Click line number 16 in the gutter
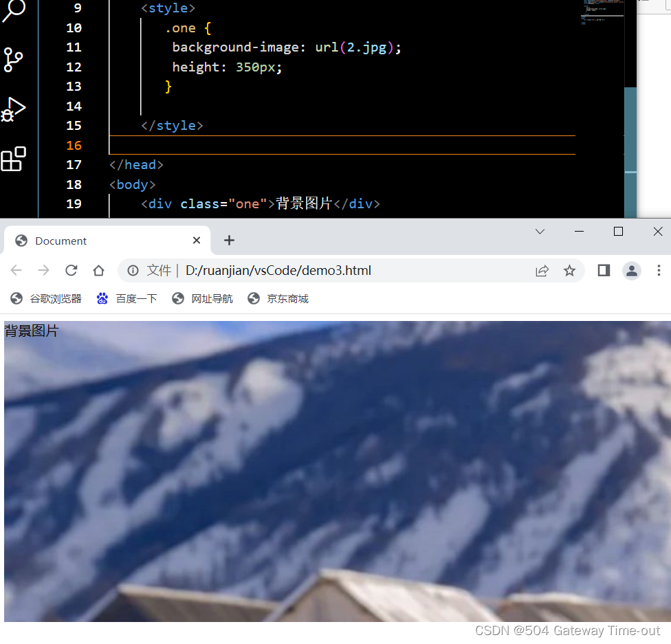Image resolution: width=671 pixels, height=644 pixels. (x=74, y=146)
